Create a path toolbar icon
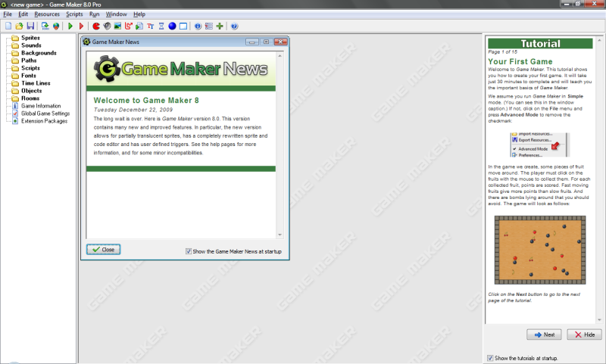The width and height of the screenshot is (606, 364). coord(129,26)
